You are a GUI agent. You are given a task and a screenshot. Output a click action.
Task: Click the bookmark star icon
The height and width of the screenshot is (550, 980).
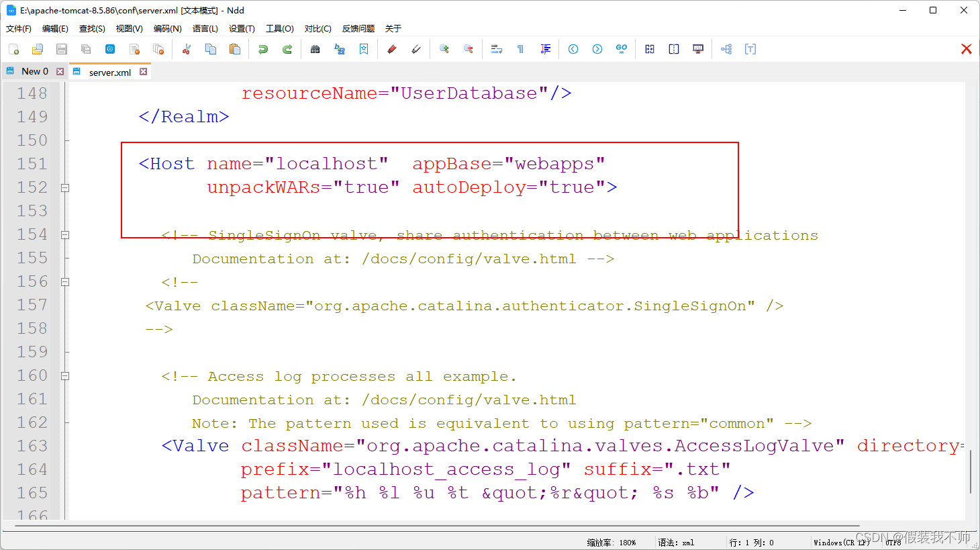click(x=364, y=49)
